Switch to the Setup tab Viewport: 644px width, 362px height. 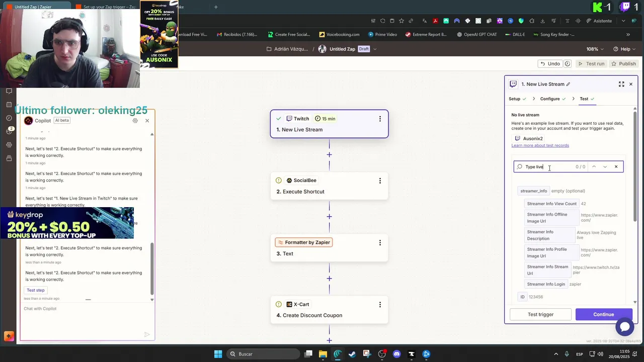[517, 99]
